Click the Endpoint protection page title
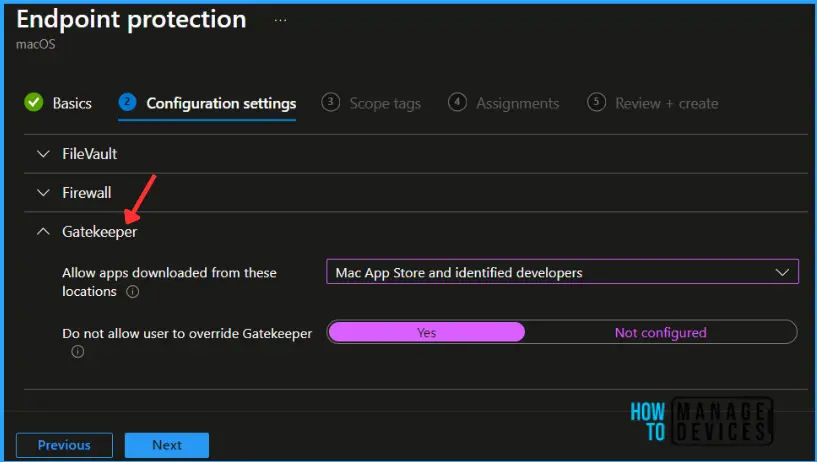Viewport: 817px width, 462px height. click(x=131, y=20)
